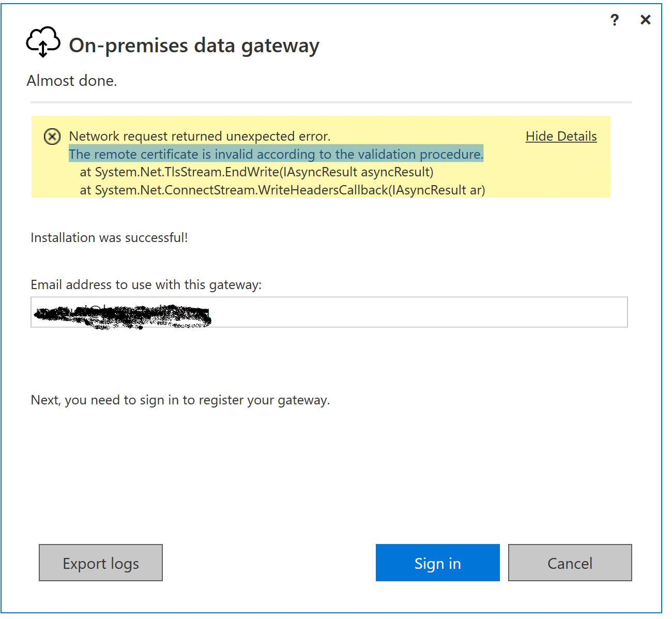Viewport: 672px width, 619px height.
Task: Close the gateway installer dialog
Action: click(x=645, y=20)
